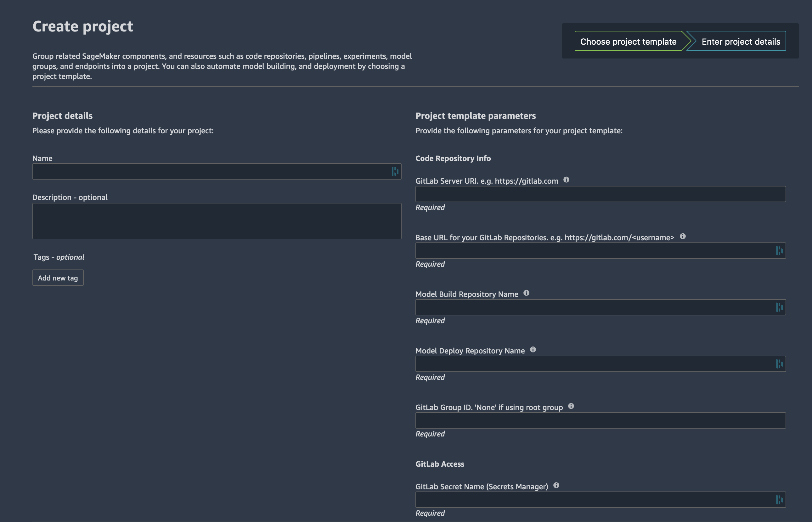The width and height of the screenshot is (812, 522).
Task: Click the info icon beside GitLab Server URI
Action: 566,180
